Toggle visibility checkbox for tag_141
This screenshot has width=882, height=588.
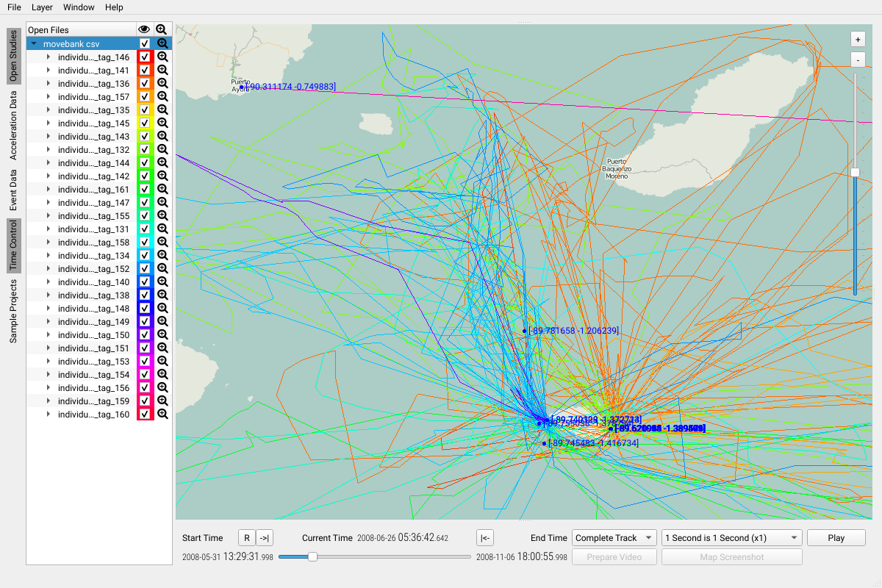[x=145, y=71]
